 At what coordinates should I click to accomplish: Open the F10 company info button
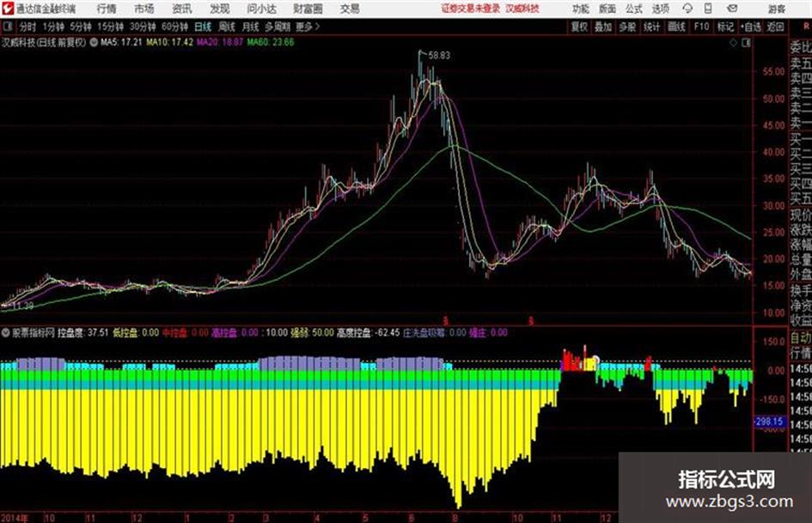pyautogui.click(x=702, y=27)
